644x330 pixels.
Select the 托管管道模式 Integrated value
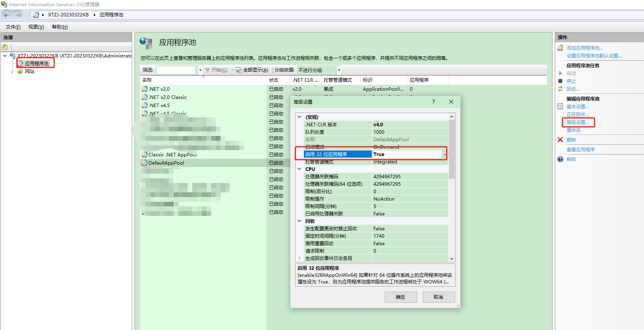(410, 162)
